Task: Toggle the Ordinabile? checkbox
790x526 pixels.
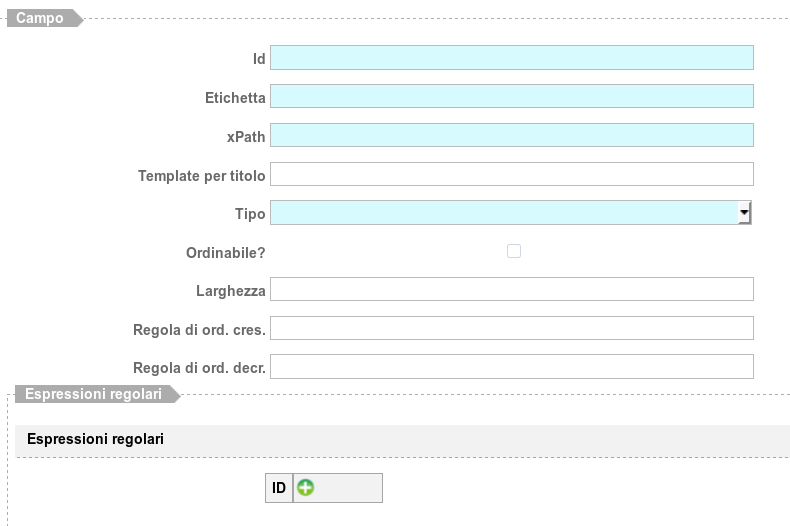Action: pos(514,252)
